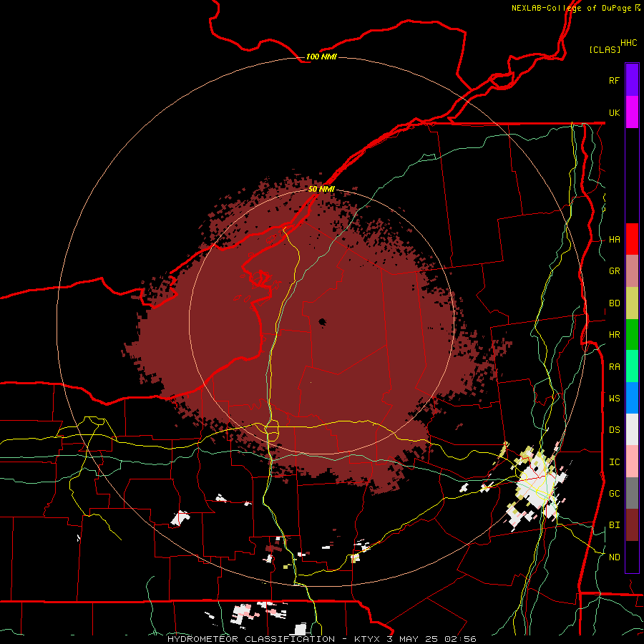Viewport: 644px width, 644px height.
Task: Select the BD yellow legend swatch
Action: 632,303
